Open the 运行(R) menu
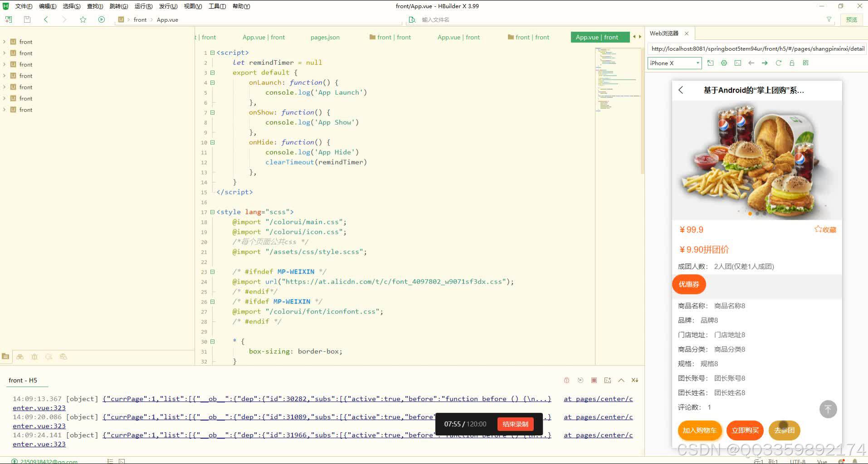This screenshot has height=464, width=868. point(143,6)
